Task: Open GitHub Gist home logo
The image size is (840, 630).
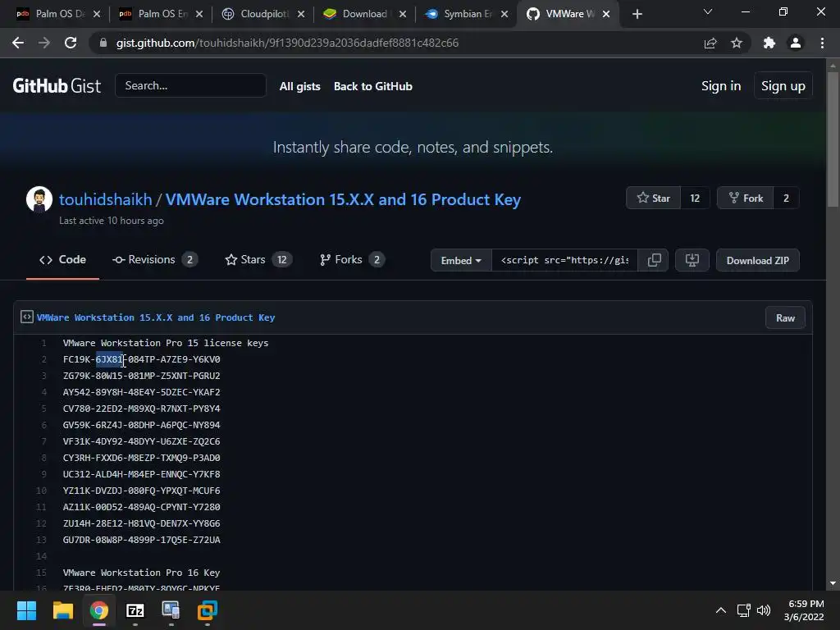Action: coord(57,85)
